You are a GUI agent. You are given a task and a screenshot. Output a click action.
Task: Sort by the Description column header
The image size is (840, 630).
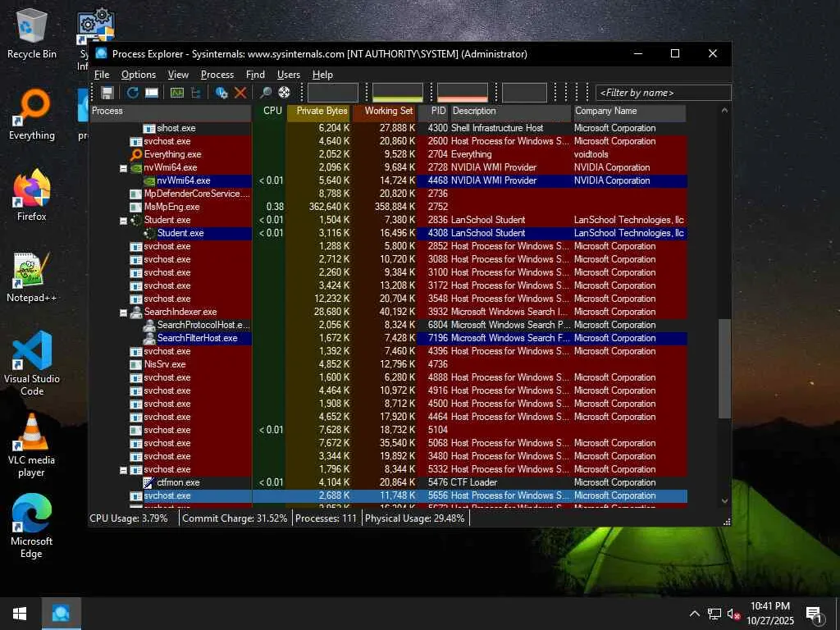(510, 112)
